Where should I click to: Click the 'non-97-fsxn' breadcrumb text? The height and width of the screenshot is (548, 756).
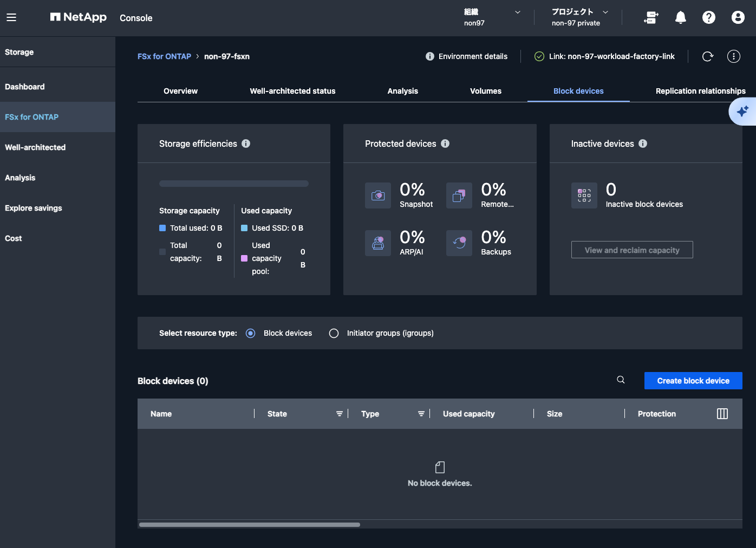[x=227, y=56]
